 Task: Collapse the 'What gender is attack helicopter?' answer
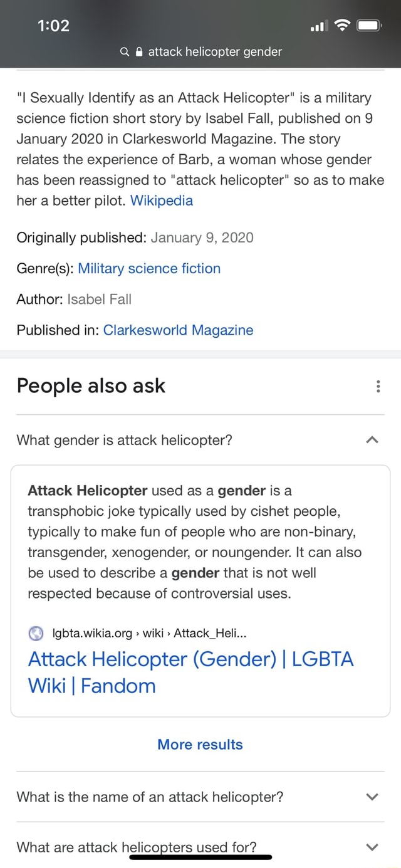click(372, 441)
